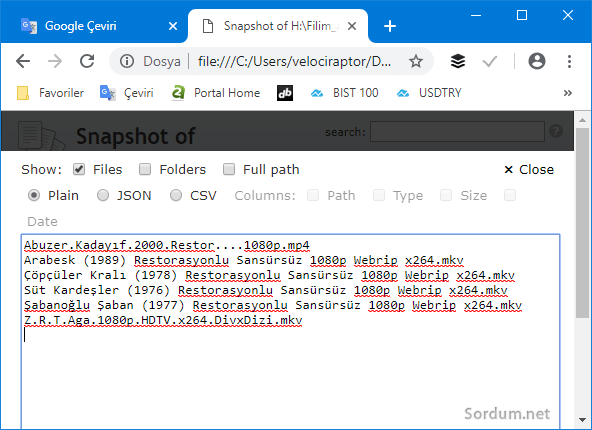The height and width of the screenshot is (430, 592).
Task: Open the user profile avatar
Action: 536,61
